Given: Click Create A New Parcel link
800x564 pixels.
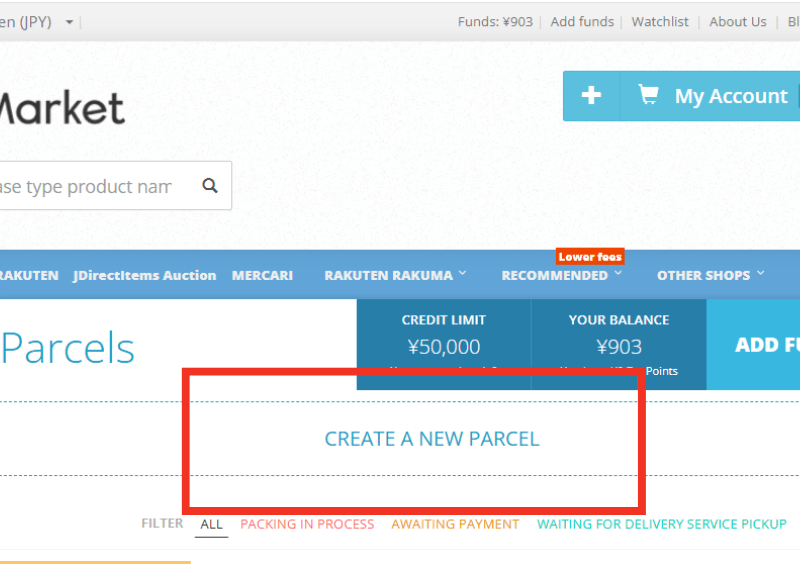Looking at the screenshot, I should [432, 439].
